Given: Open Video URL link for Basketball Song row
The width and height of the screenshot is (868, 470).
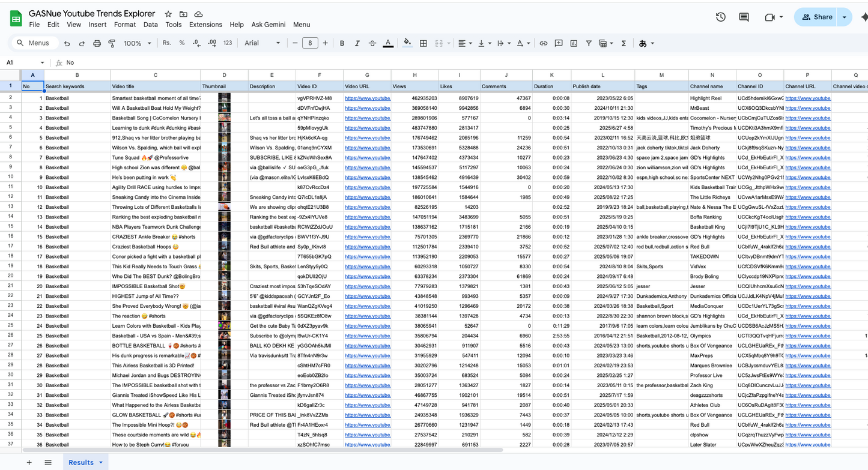Looking at the screenshot, I should pyautogui.click(x=368, y=118).
